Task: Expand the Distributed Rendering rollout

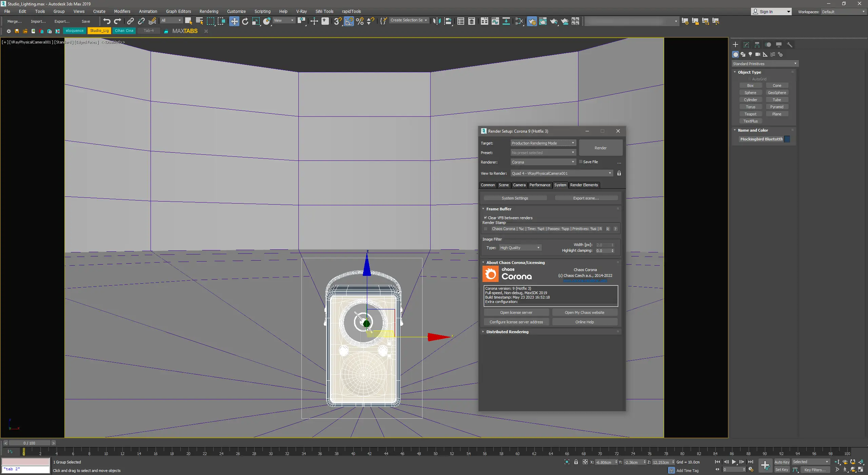Action: [x=507, y=332]
